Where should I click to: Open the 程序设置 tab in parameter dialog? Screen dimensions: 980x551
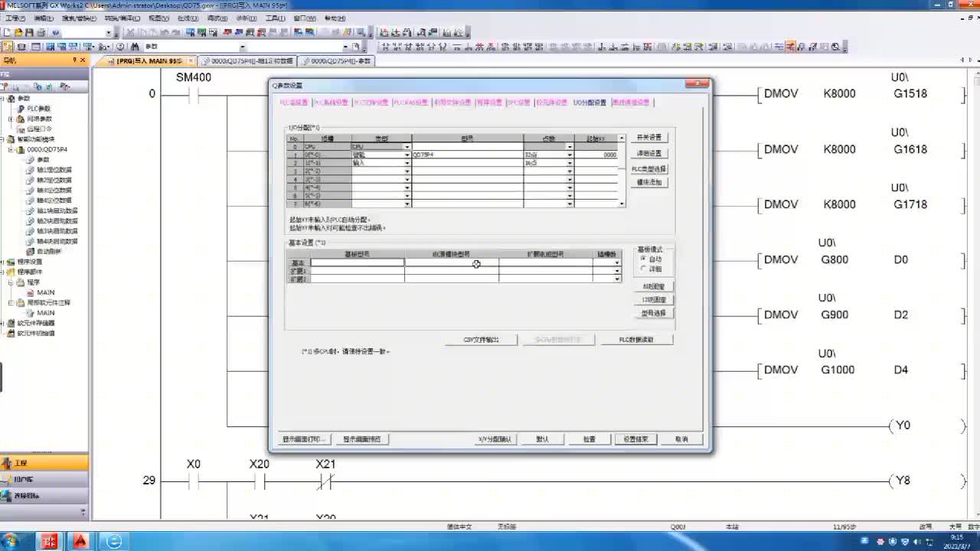point(488,103)
